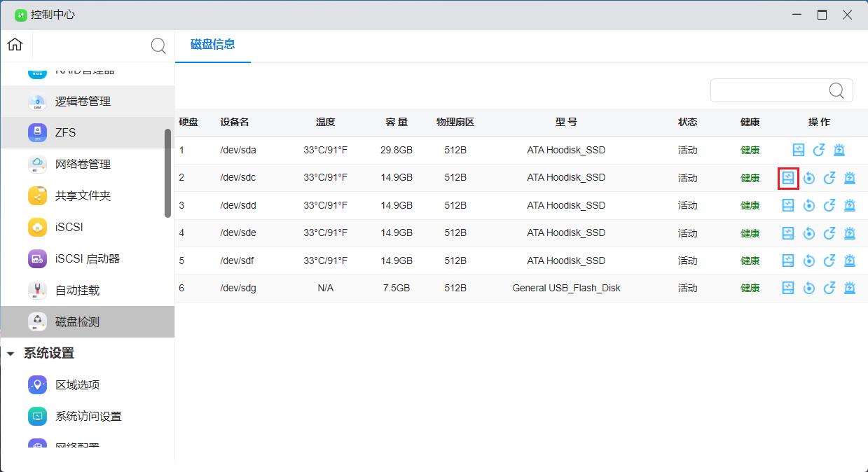
Task: Click the siren locate icon for /dev/sdf
Action: pyautogui.click(x=850, y=261)
